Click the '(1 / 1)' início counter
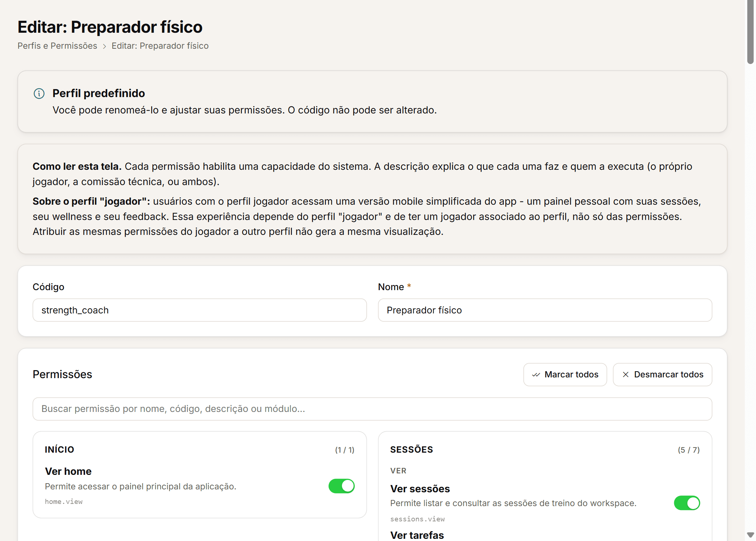 (345, 450)
